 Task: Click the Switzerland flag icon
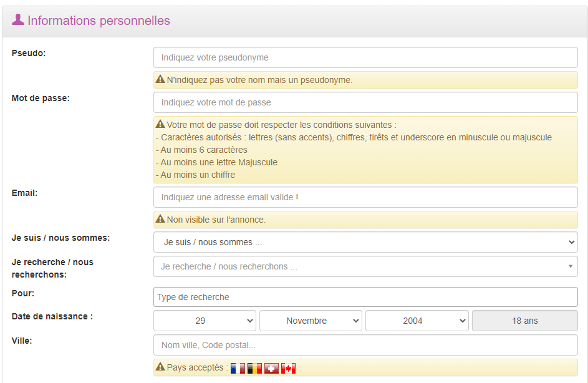tap(271, 369)
